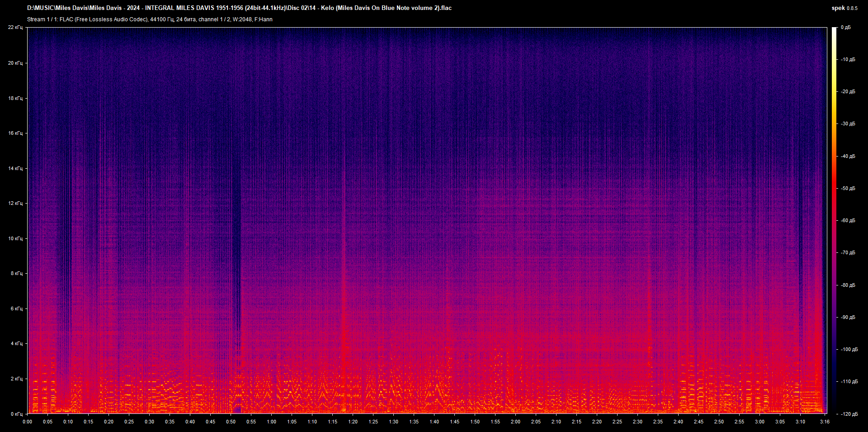Click the 2:30 time axis label
This screenshot has width=868, height=432.
coord(637,422)
